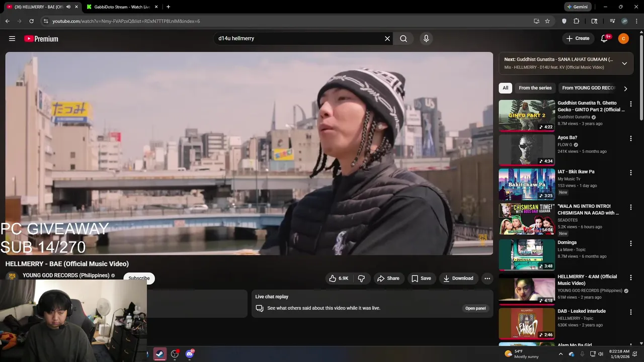Screen dimensions: 644x362
Task: Open Gemini in Chrome
Action: 577,7
